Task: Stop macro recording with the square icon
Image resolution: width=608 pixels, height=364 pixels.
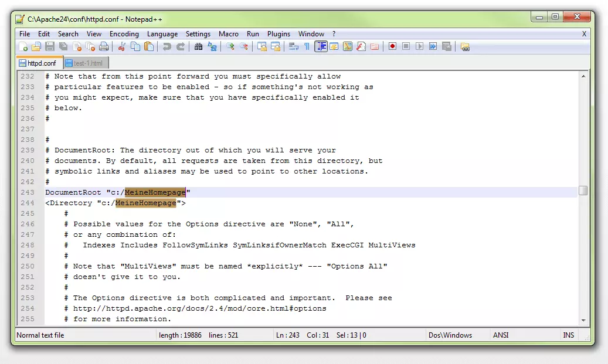Action: click(x=406, y=46)
